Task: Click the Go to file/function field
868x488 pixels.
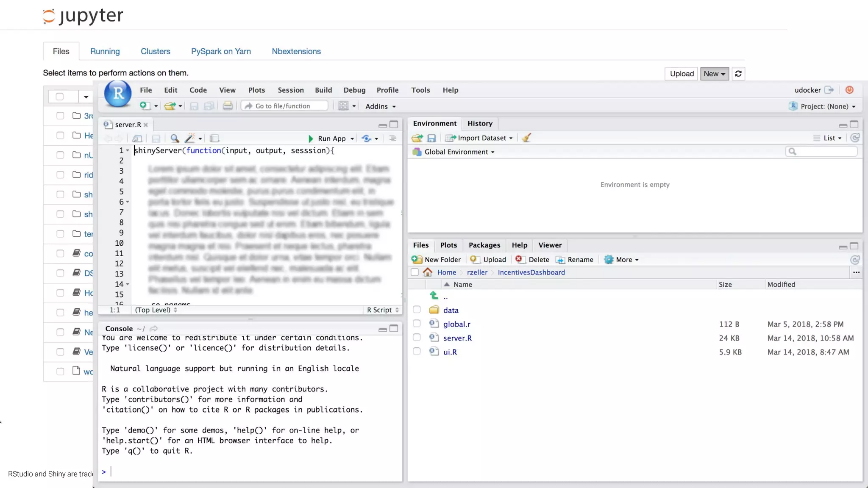Action: coord(285,106)
